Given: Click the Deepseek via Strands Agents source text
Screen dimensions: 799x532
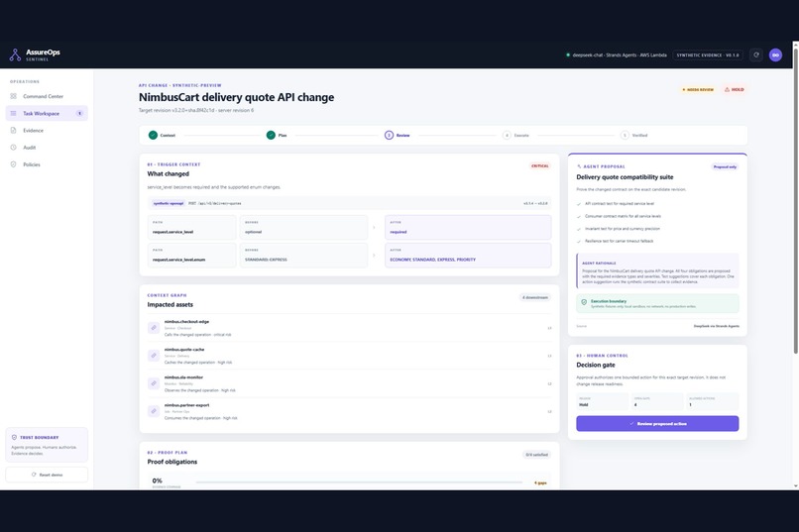Looking at the screenshot, I should pyautogui.click(x=716, y=326).
